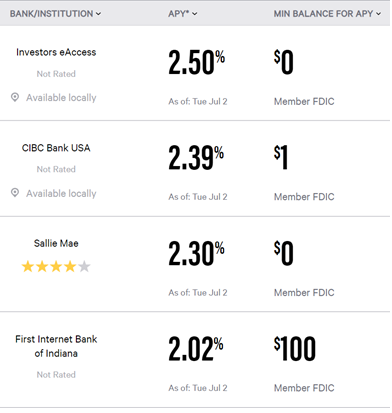Screen dimensions: 392x413
Task: Click the 2.02% APY rate
Action: [196, 349]
